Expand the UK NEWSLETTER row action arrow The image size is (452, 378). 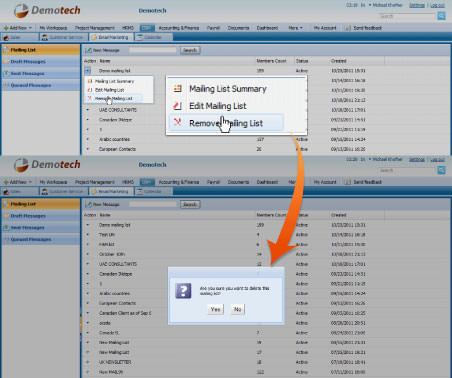click(88, 362)
